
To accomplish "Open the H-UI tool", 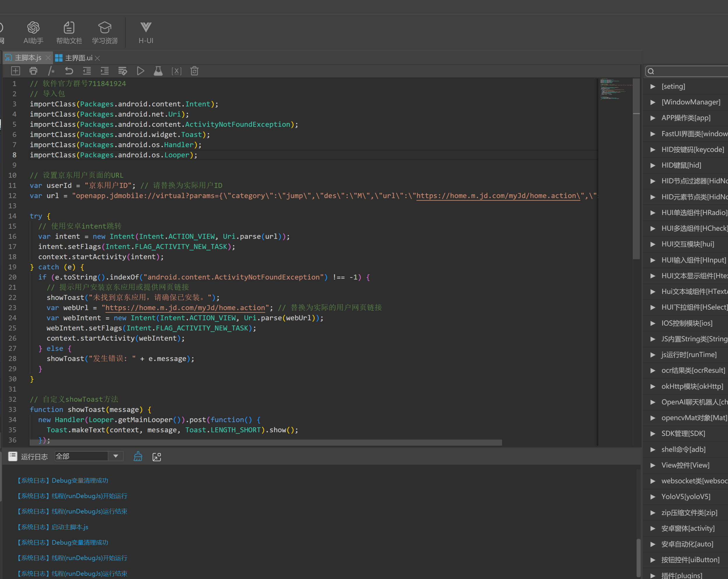I will tap(146, 32).
